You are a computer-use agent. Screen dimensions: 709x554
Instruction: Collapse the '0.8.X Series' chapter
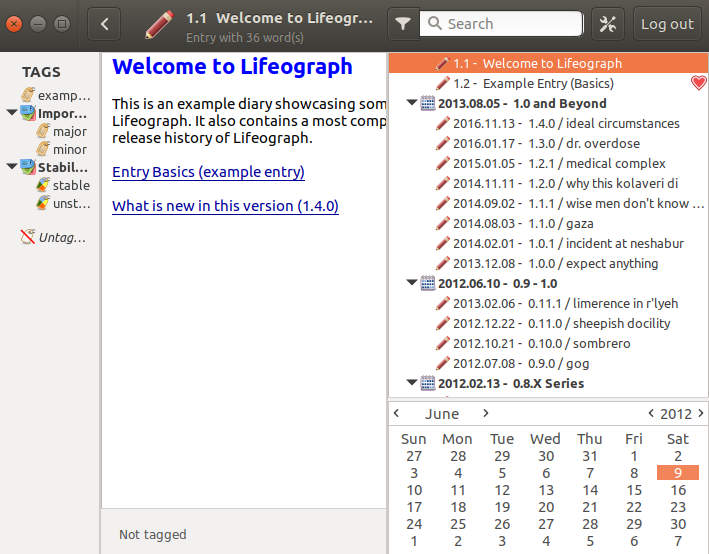pyautogui.click(x=411, y=383)
